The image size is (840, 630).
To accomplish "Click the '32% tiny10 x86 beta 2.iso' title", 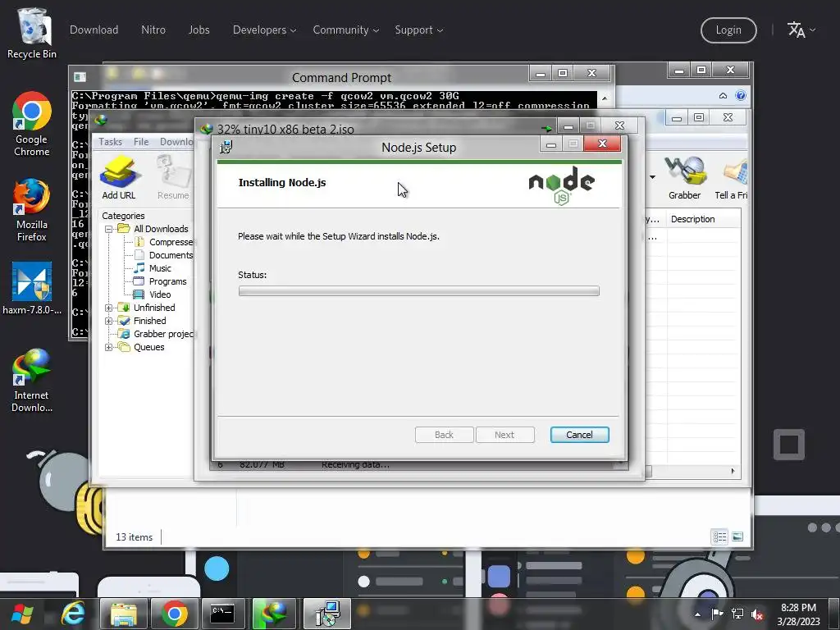I will [x=285, y=129].
